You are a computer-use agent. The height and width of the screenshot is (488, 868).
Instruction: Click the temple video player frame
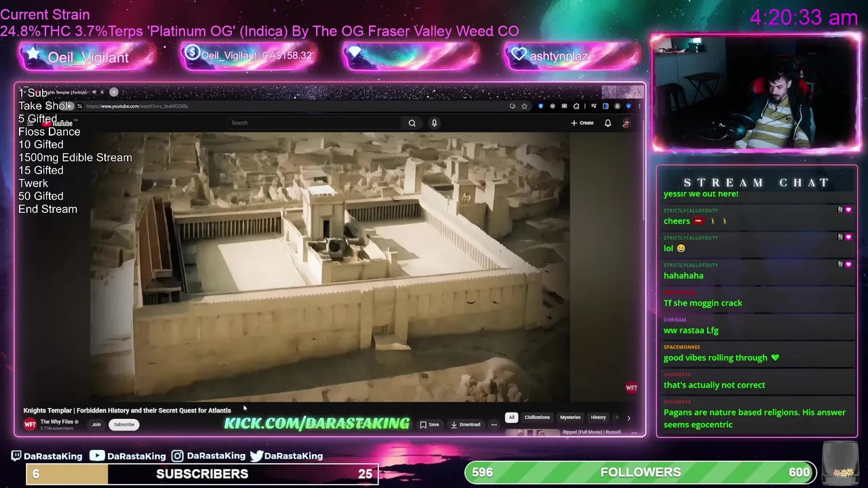pos(330,267)
